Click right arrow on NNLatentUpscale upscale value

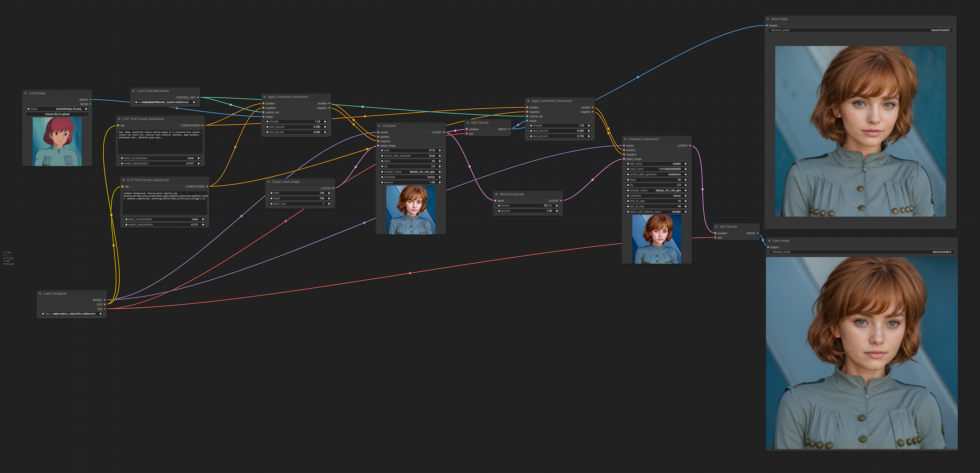click(x=557, y=211)
